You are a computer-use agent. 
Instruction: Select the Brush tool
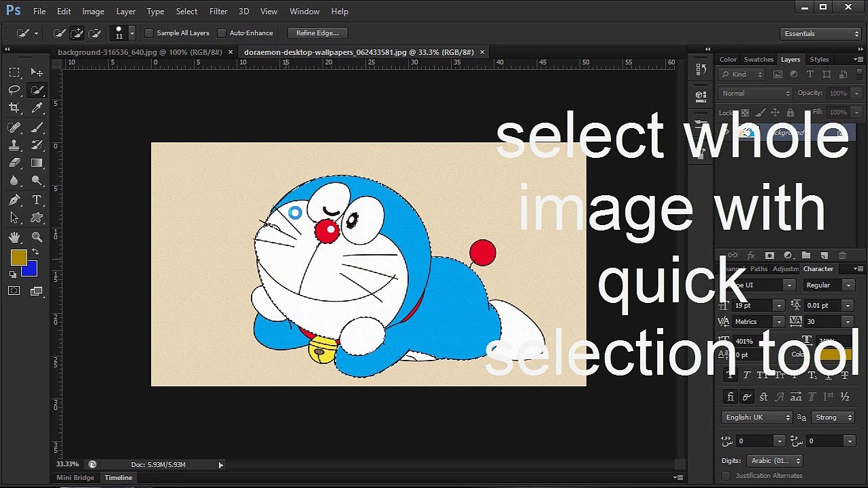[x=37, y=127]
